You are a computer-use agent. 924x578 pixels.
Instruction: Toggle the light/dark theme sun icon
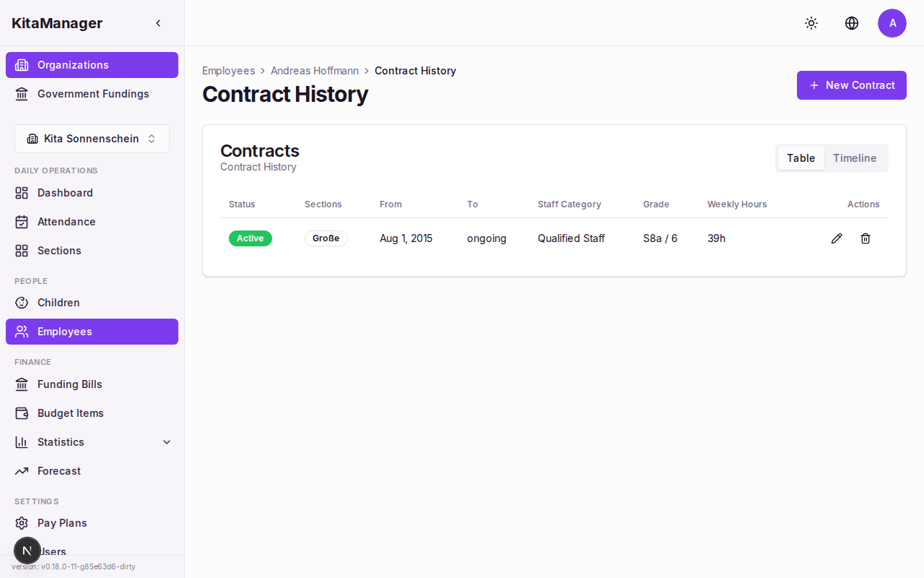point(811,23)
